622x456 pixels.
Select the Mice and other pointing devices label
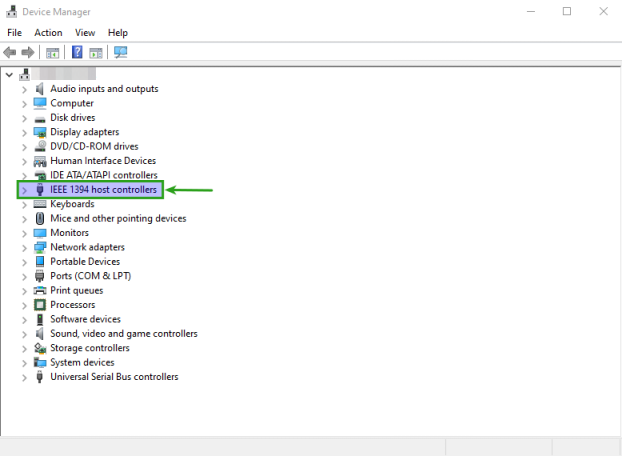pos(118,218)
